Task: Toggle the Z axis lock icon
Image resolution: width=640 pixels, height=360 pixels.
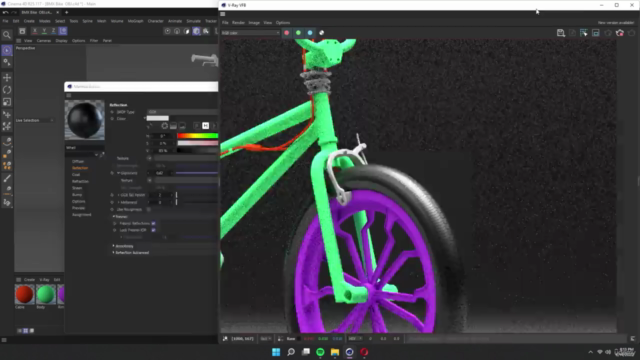Action: [x=53, y=31]
